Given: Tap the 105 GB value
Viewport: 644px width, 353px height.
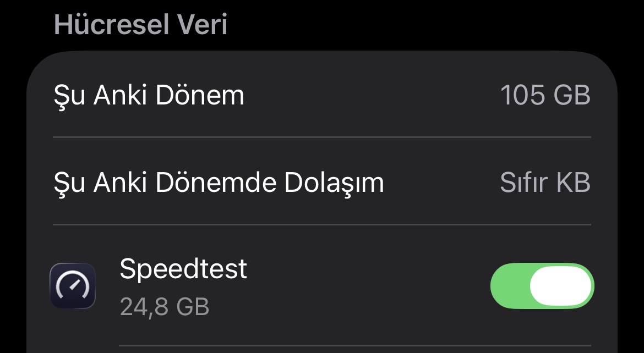Looking at the screenshot, I should [545, 96].
